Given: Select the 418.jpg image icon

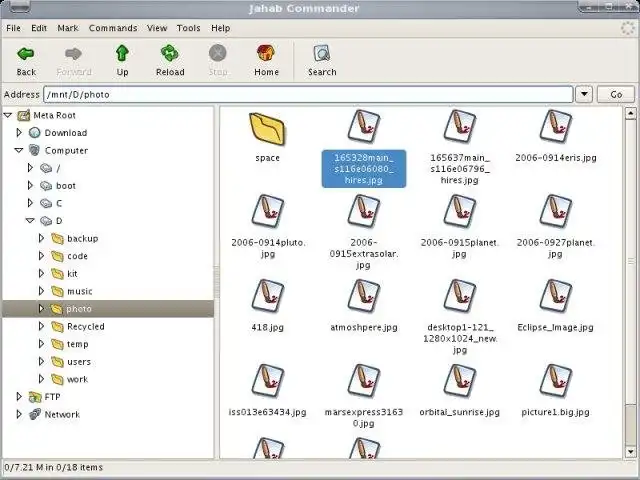Looking at the screenshot, I should [x=267, y=296].
